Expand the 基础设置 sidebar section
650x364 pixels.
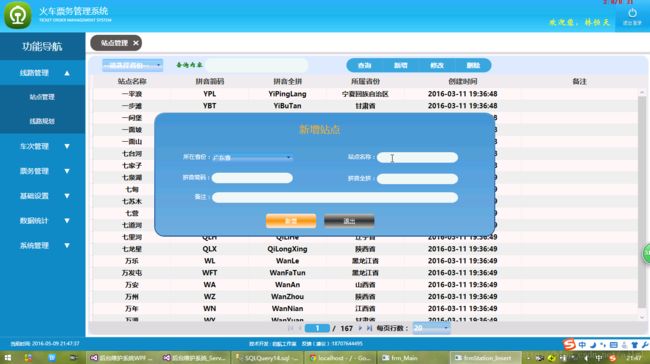click(x=43, y=196)
